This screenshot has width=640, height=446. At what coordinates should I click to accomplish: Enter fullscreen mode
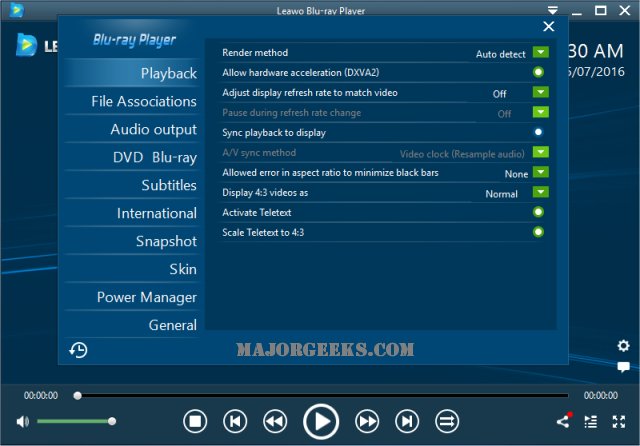click(619, 422)
